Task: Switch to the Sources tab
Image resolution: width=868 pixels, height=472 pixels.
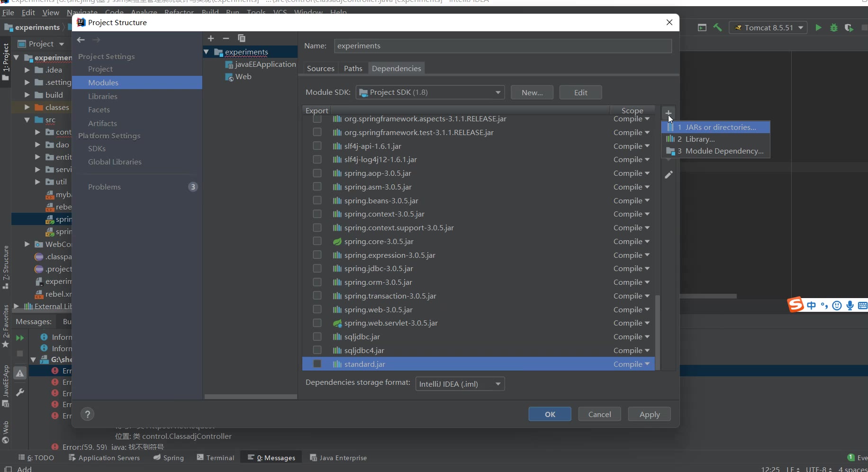Action: tap(321, 69)
